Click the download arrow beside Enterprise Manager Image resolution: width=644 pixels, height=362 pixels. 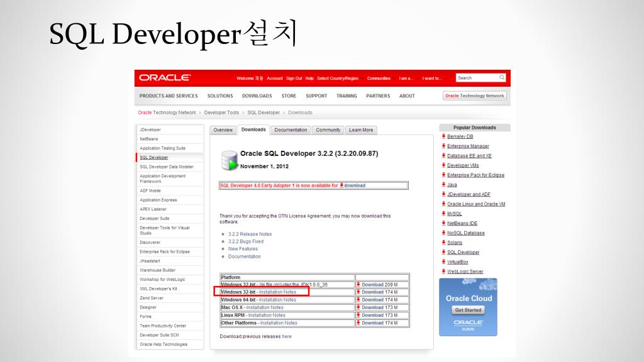coord(443,146)
